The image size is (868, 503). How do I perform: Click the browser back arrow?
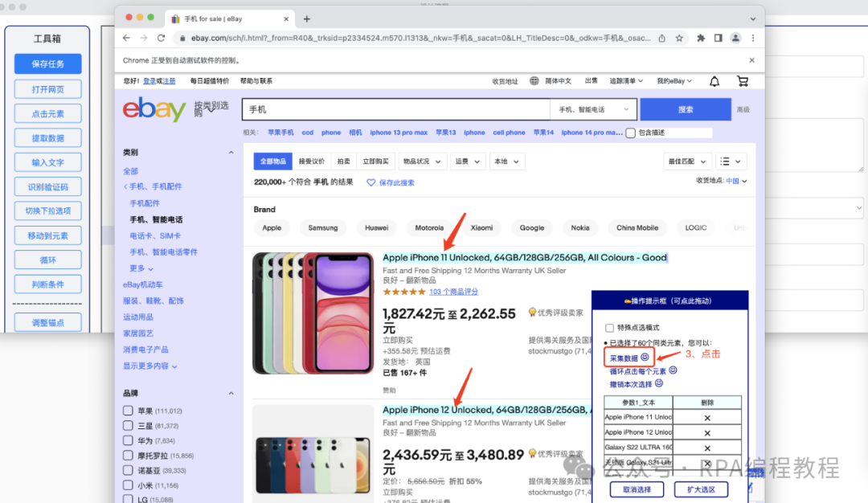pos(126,39)
